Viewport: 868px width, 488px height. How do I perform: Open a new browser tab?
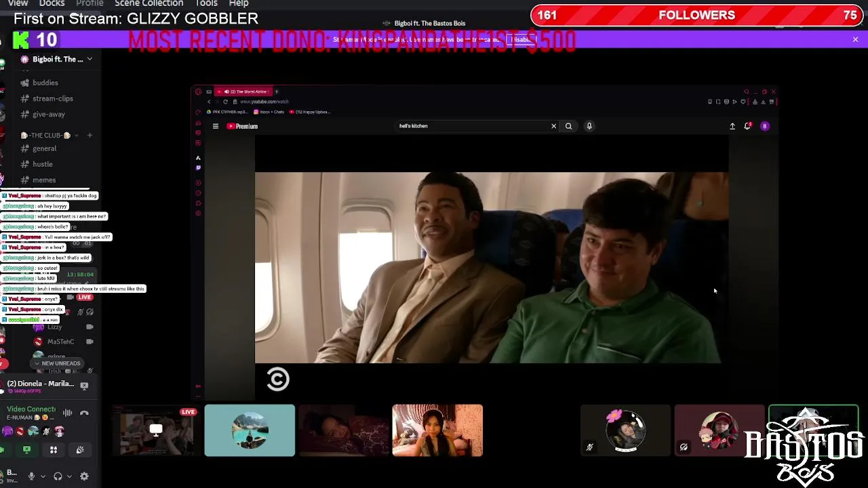(x=277, y=91)
